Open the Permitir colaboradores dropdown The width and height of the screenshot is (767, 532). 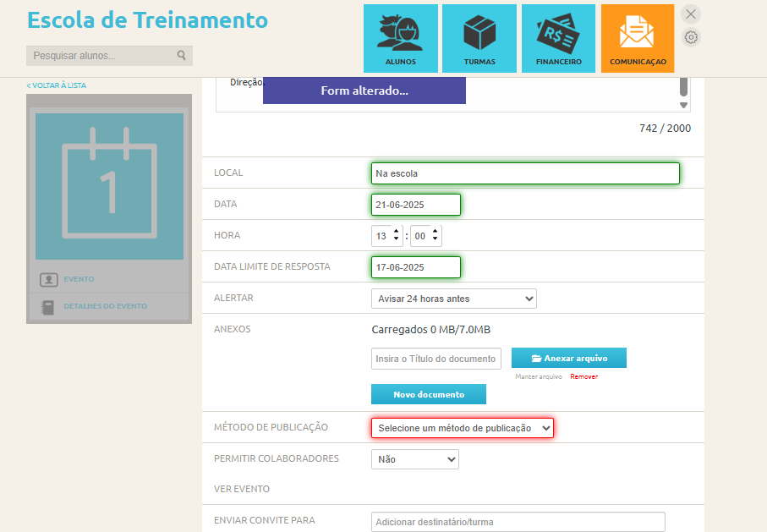tap(415, 459)
